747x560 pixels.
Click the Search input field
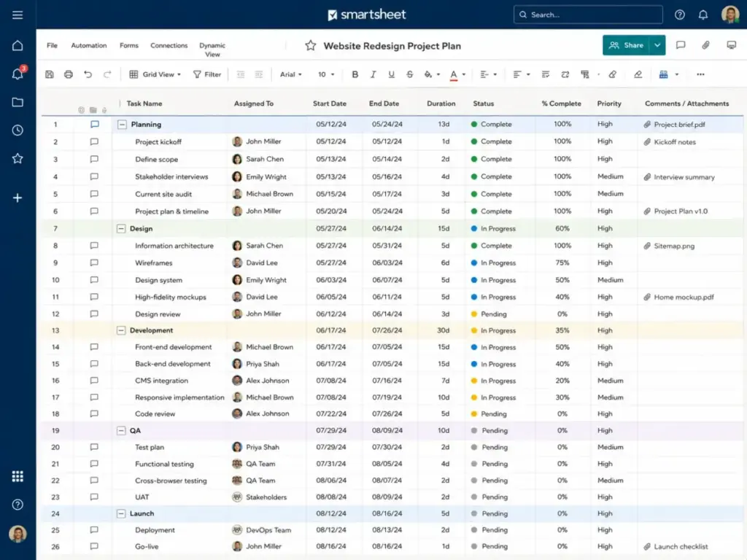(588, 15)
